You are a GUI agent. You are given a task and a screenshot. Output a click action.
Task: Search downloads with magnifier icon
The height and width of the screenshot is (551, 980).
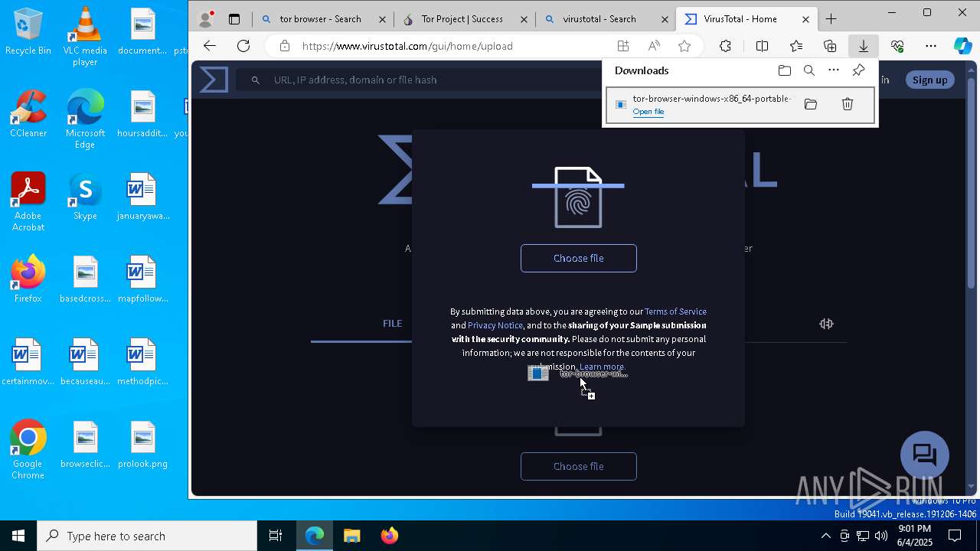[x=809, y=70]
